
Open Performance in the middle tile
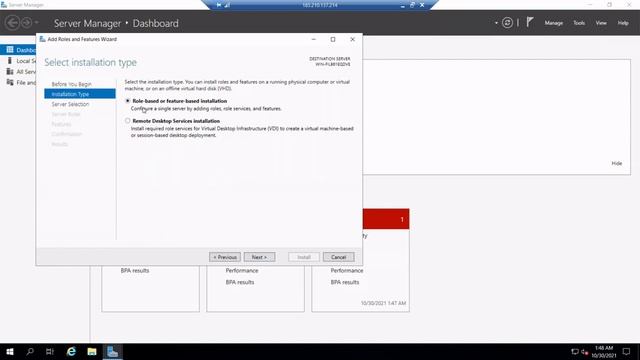[242, 271]
